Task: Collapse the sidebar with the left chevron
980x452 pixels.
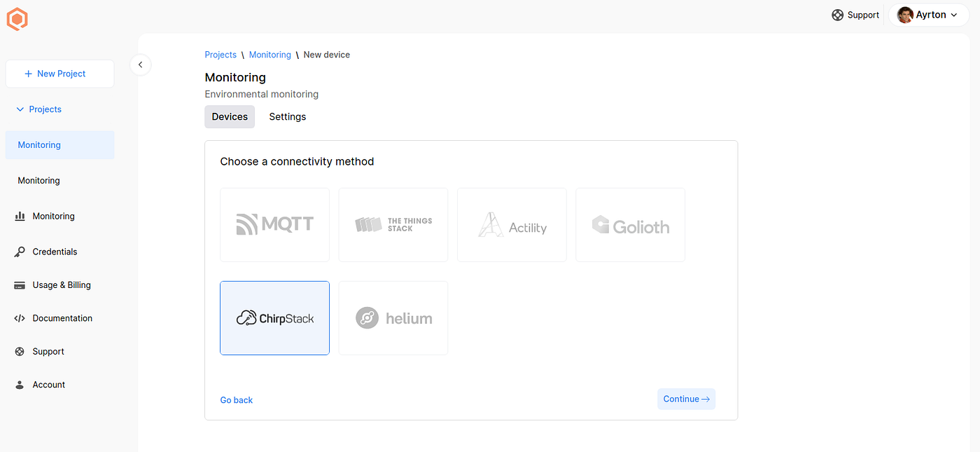Action: [x=140, y=64]
